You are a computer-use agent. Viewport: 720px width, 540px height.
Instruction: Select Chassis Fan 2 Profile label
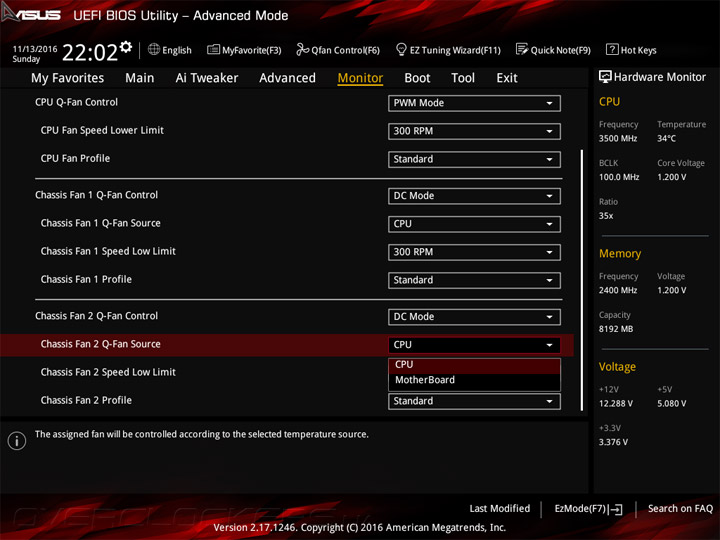coord(86,400)
